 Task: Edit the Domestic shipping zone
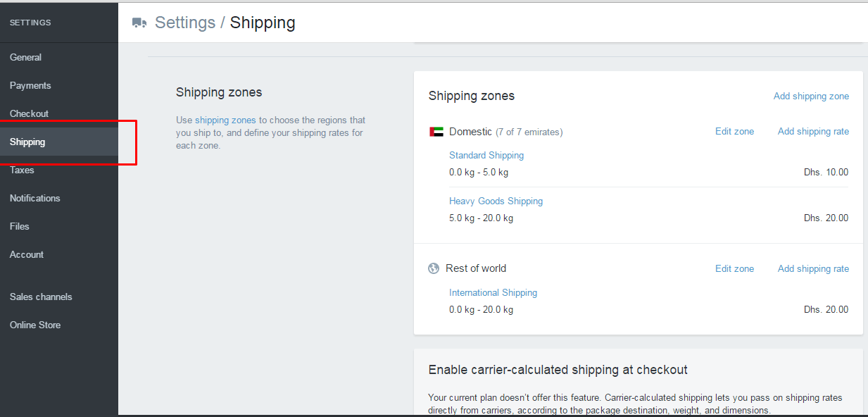coord(734,131)
